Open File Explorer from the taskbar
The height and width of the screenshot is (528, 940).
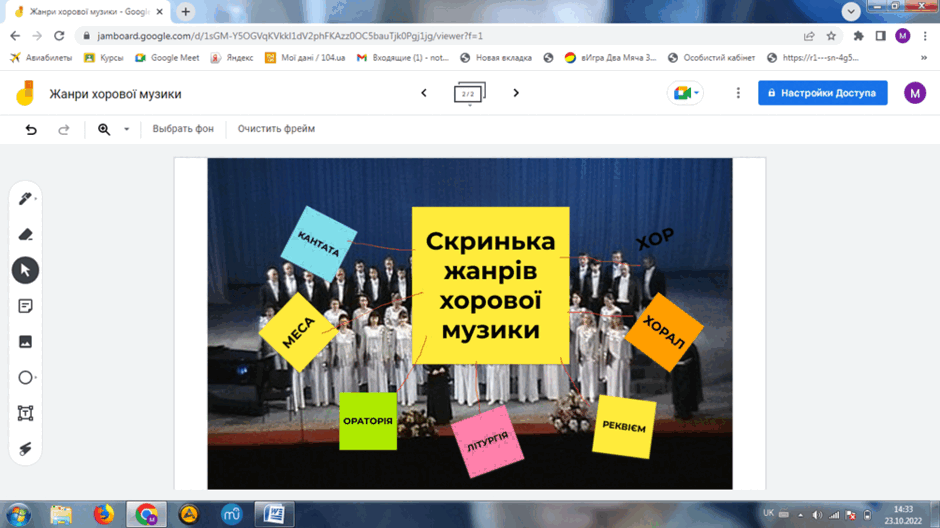point(61,514)
